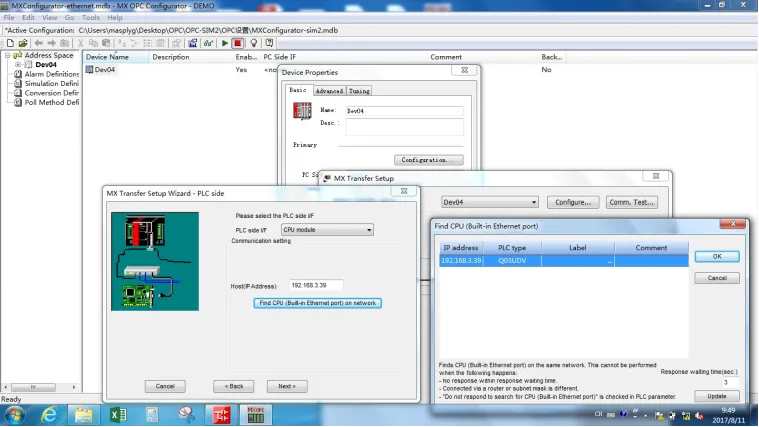This screenshot has height=427, width=759.
Task: Click the volume icon in the system tray
Action: (x=698, y=415)
